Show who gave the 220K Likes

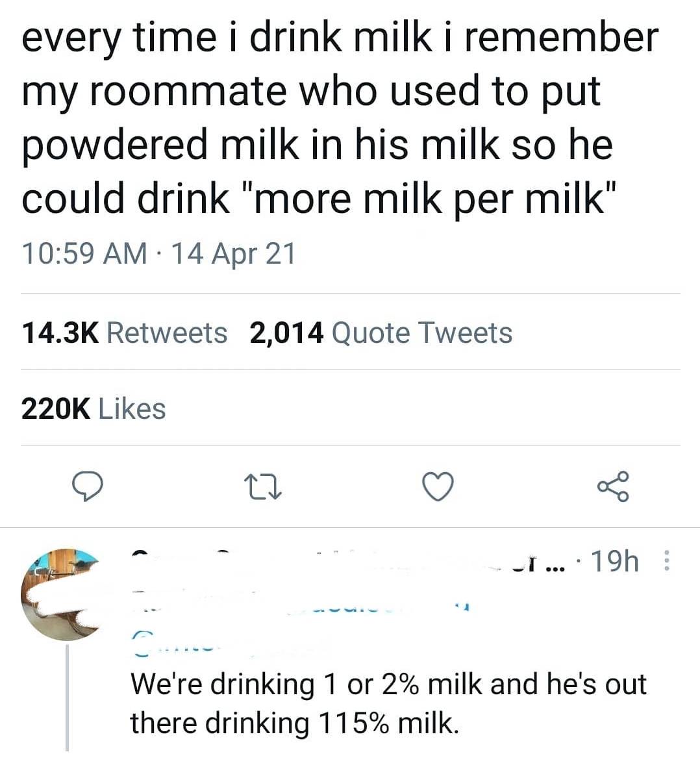[94, 409]
